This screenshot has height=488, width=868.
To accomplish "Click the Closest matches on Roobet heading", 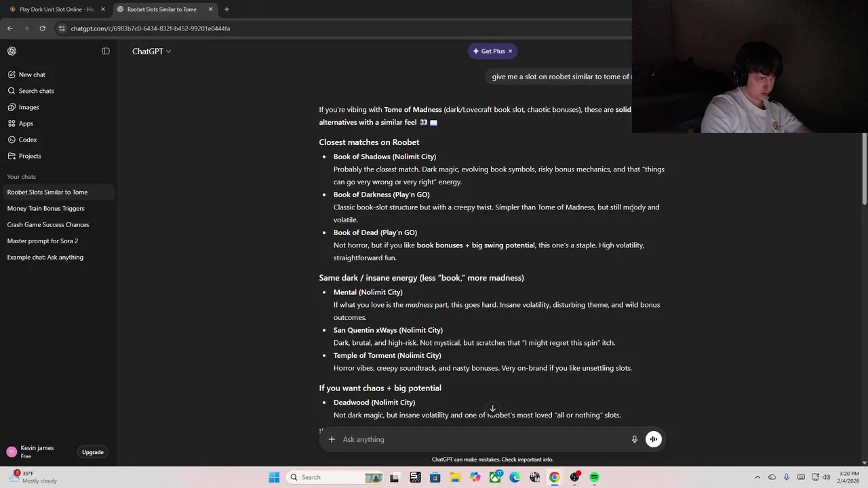I will tap(369, 142).
